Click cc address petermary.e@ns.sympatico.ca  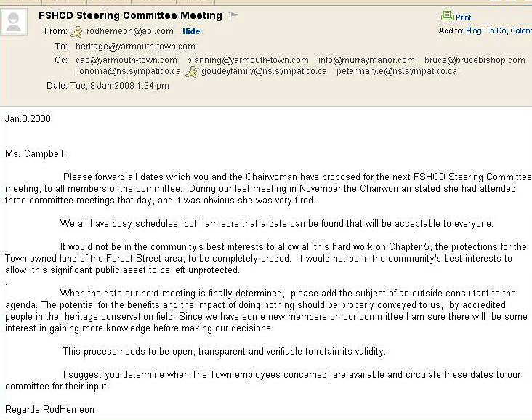point(396,71)
